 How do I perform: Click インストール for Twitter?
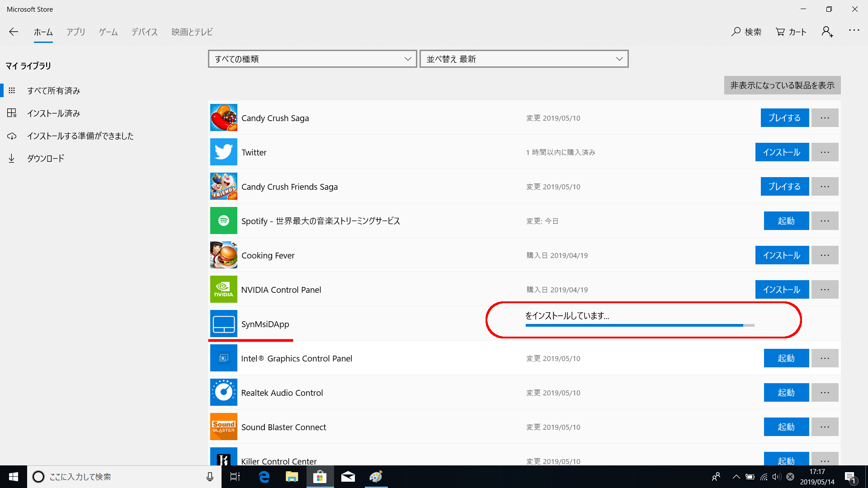tap(782, 152)
